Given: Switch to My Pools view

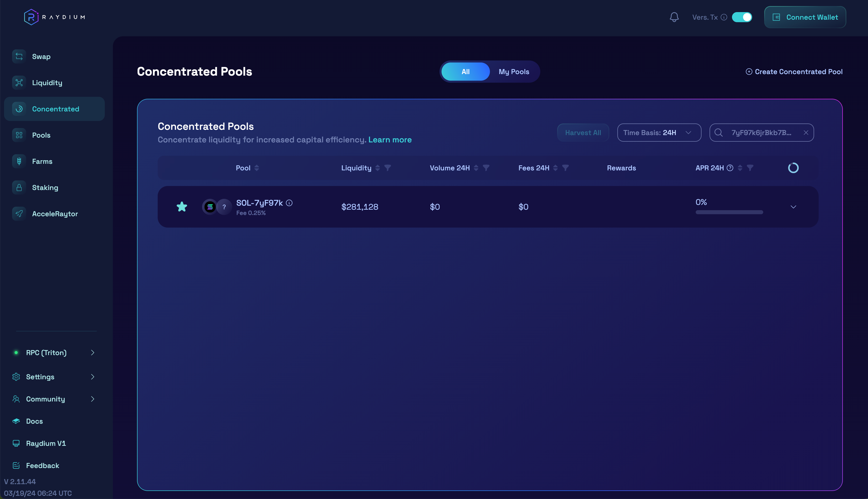Looking at the screenshot, I should 513,72.
